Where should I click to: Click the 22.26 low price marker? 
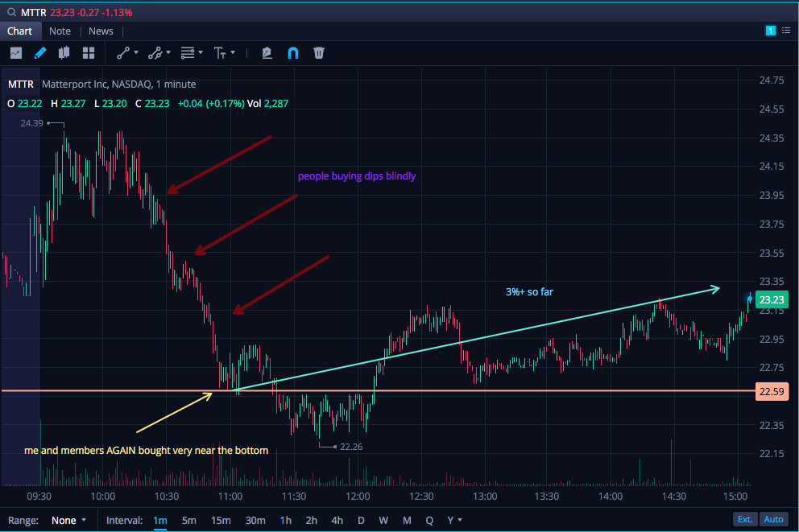tap(351, 447)
